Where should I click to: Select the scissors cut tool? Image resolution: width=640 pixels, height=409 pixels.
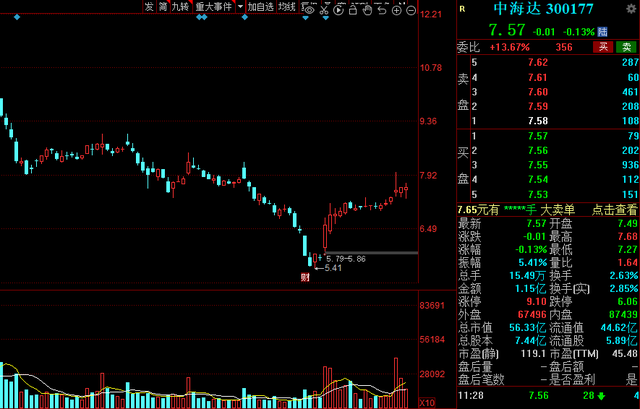point(324,10)
